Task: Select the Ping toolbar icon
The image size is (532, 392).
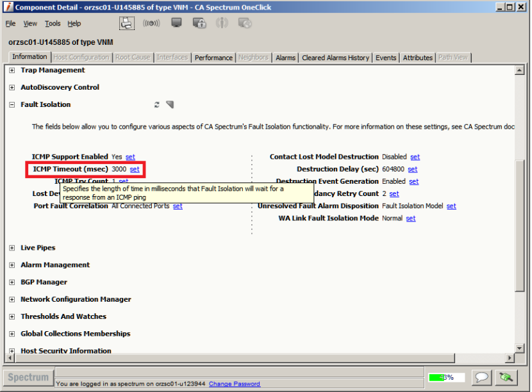Action: 152,23
